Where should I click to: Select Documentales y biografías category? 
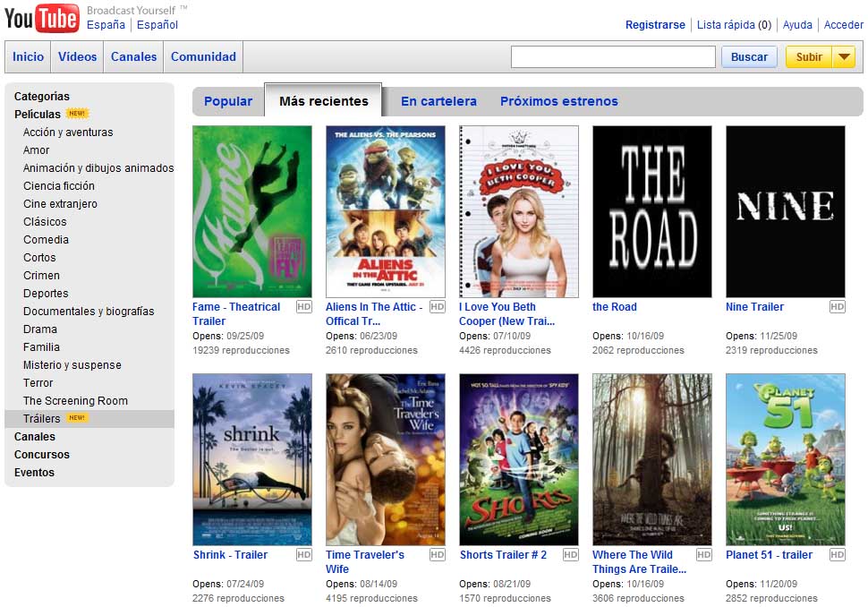(89, 312)
